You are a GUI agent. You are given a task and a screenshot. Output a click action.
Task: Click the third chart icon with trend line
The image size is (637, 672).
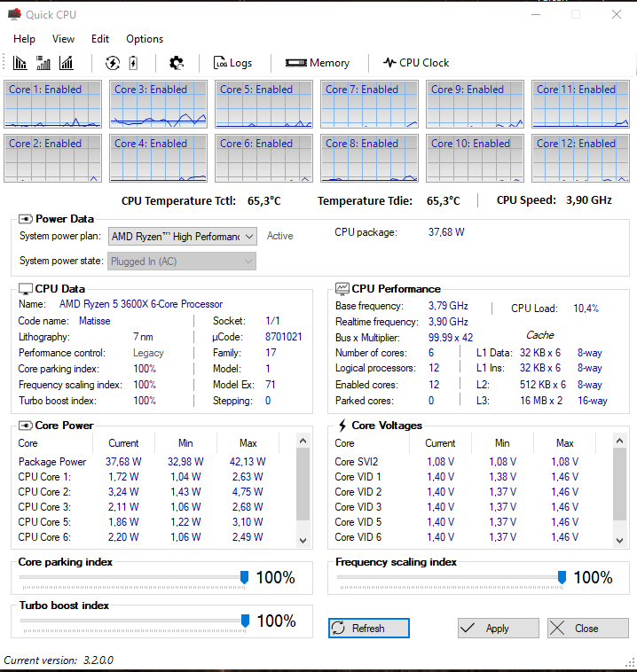point(66,63)
